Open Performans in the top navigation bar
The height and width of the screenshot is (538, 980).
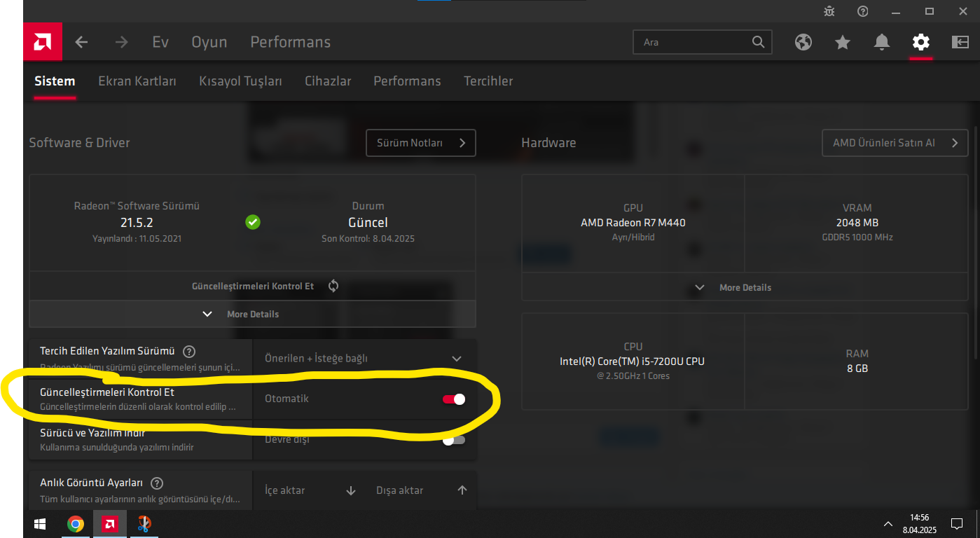(x=290, y=42)
